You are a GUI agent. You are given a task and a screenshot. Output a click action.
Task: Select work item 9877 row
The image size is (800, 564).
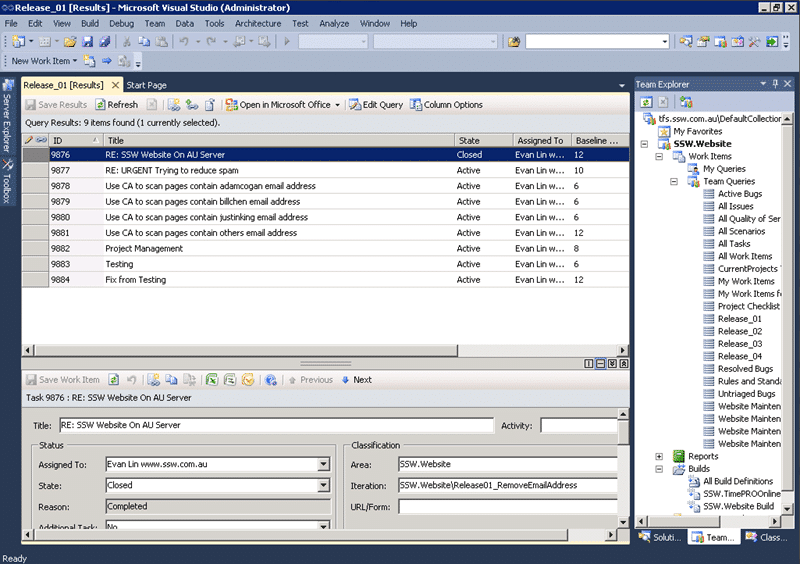pos(326,170)
